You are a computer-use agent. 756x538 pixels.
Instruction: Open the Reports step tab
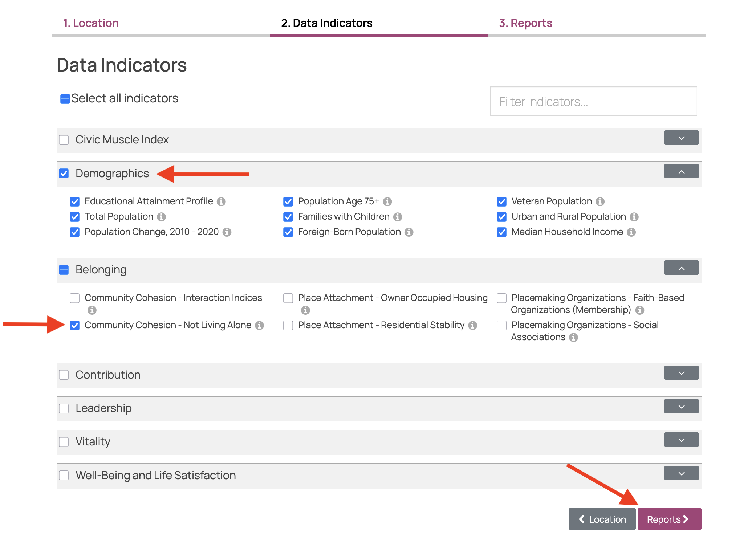click(x=526, y=23)
